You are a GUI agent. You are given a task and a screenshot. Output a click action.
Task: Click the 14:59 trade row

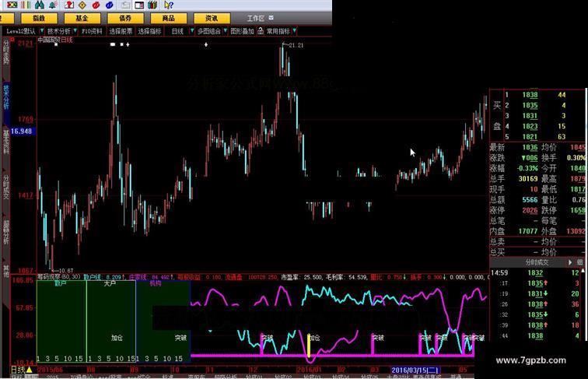point(537,273)
